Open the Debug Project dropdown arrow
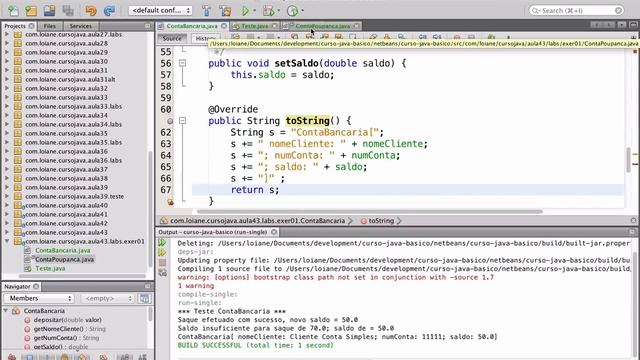640x360 pixels. 278,11
